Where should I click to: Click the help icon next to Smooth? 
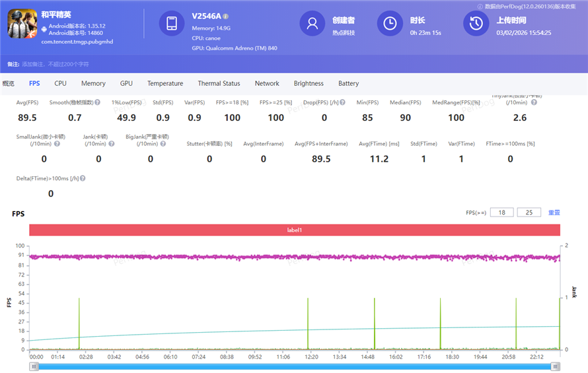[x=97, y=102]
